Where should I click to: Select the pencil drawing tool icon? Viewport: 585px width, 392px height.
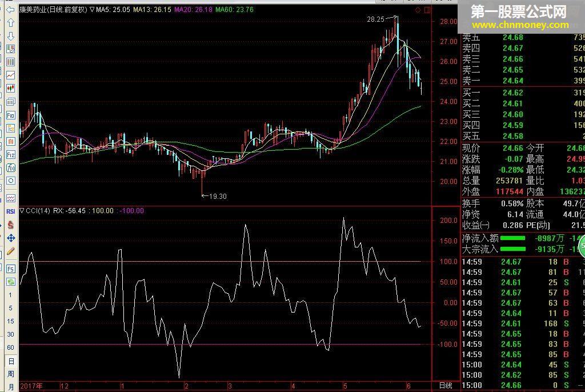tap(10, 251)
